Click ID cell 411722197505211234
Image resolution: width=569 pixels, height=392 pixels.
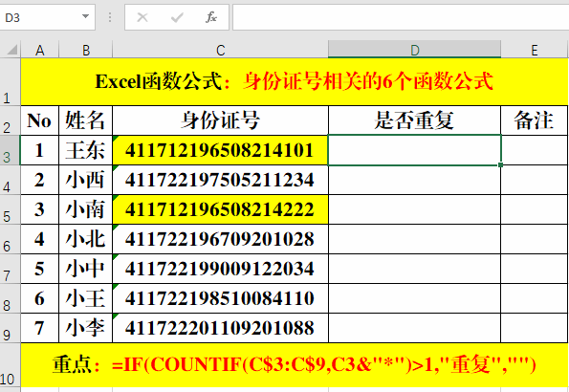click(220, 180)
